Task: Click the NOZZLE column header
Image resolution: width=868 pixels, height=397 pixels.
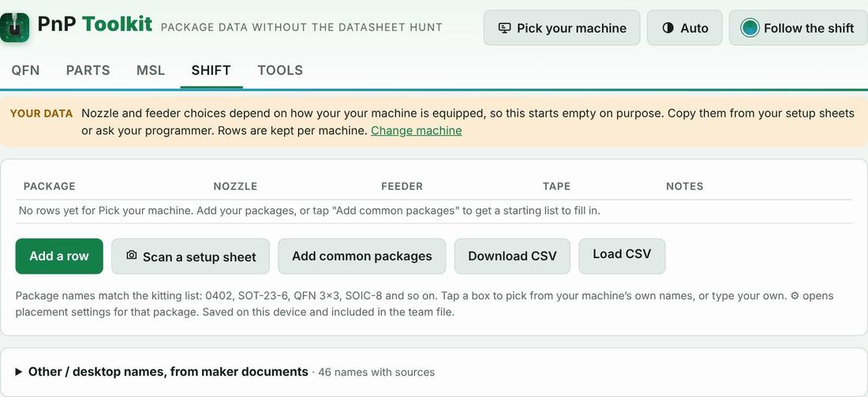Action: pyautogui.click(x=235, y=186)
